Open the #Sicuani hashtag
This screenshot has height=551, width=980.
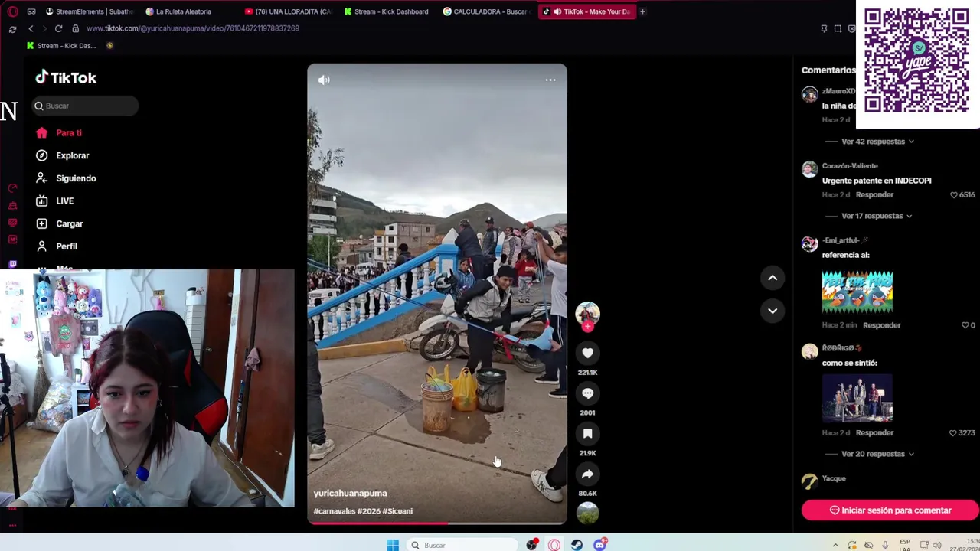point(397,511)
